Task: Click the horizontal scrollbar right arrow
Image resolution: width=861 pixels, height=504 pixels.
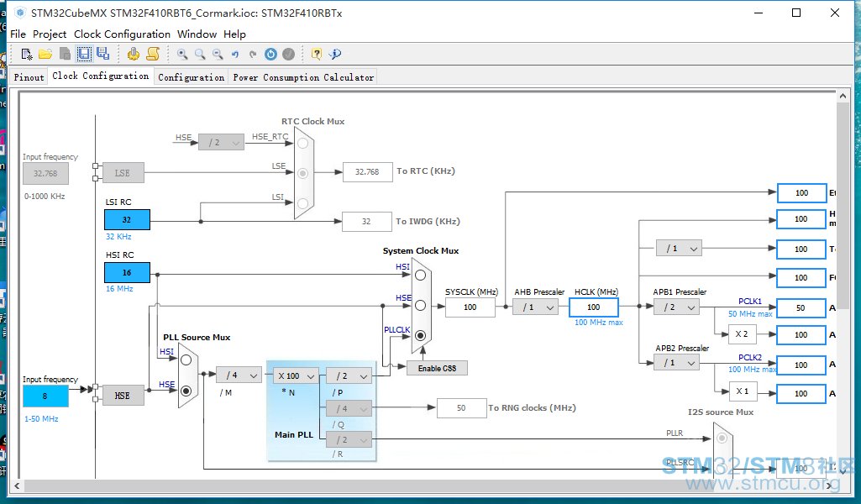Action: 829,486
